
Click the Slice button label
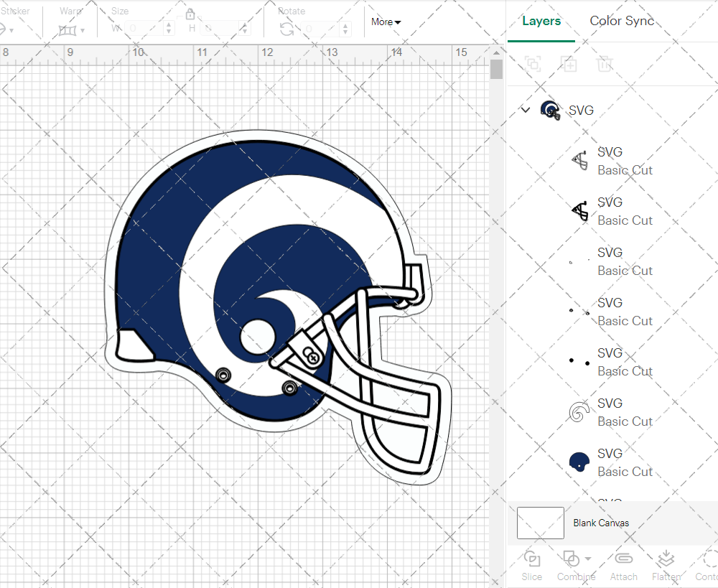point(531,577)
